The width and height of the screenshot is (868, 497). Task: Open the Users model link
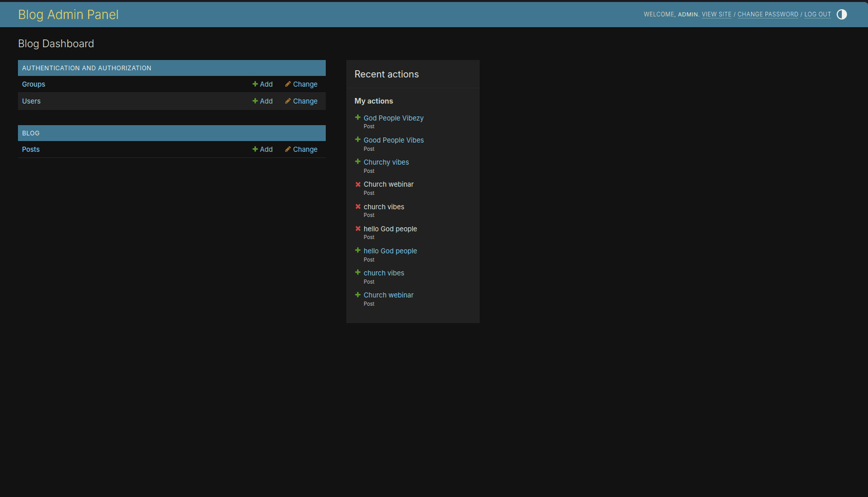coord(31,101)
